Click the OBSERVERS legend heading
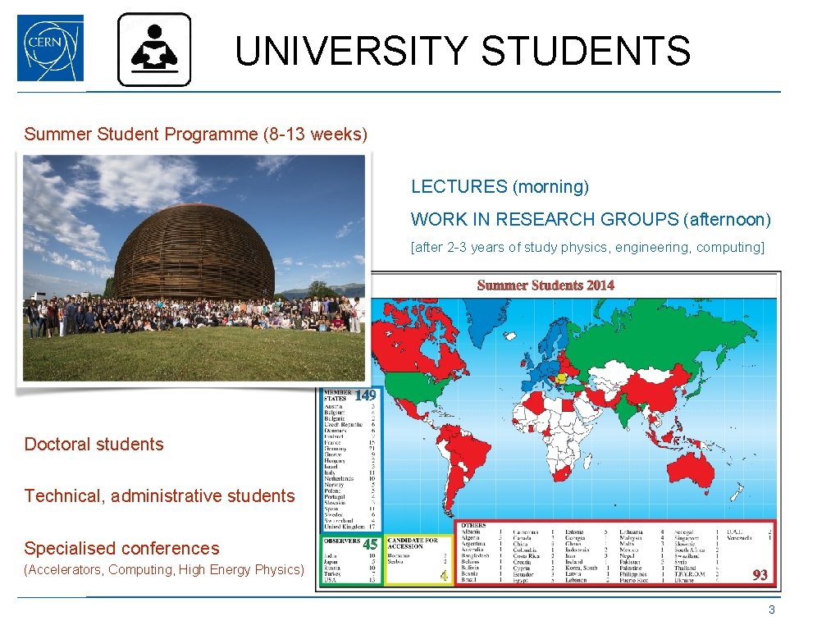Image resolution: width=840 pixels, height=630 pixels. [x=342, y=541]
